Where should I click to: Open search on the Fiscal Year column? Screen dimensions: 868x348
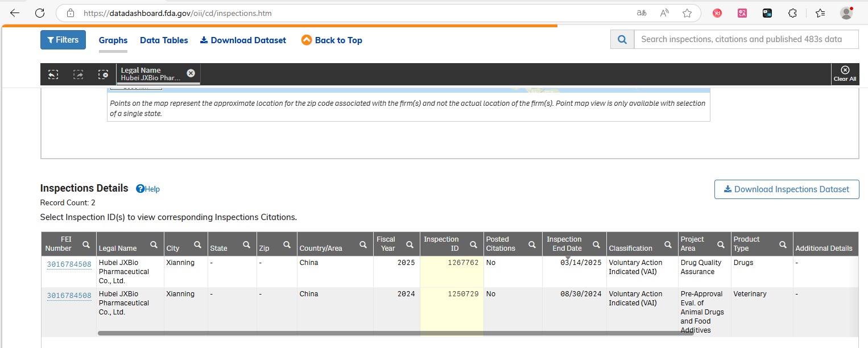click(x=409, y=245)
